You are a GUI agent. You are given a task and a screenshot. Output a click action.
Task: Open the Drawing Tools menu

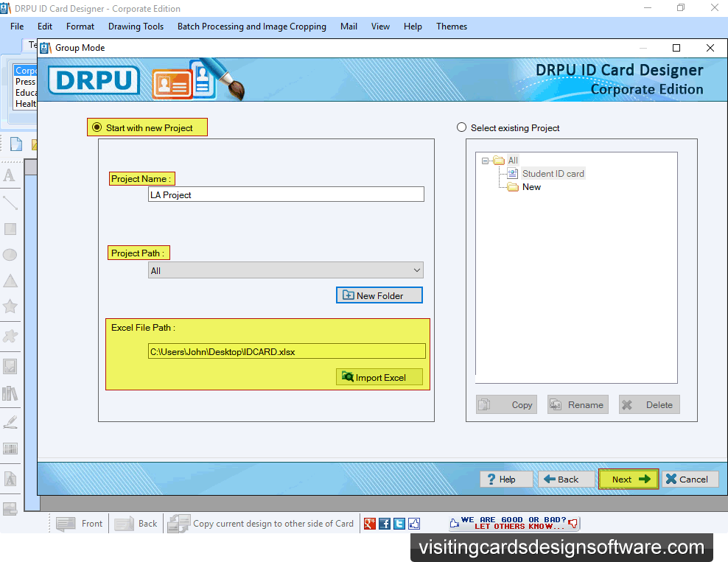point(136,27)
